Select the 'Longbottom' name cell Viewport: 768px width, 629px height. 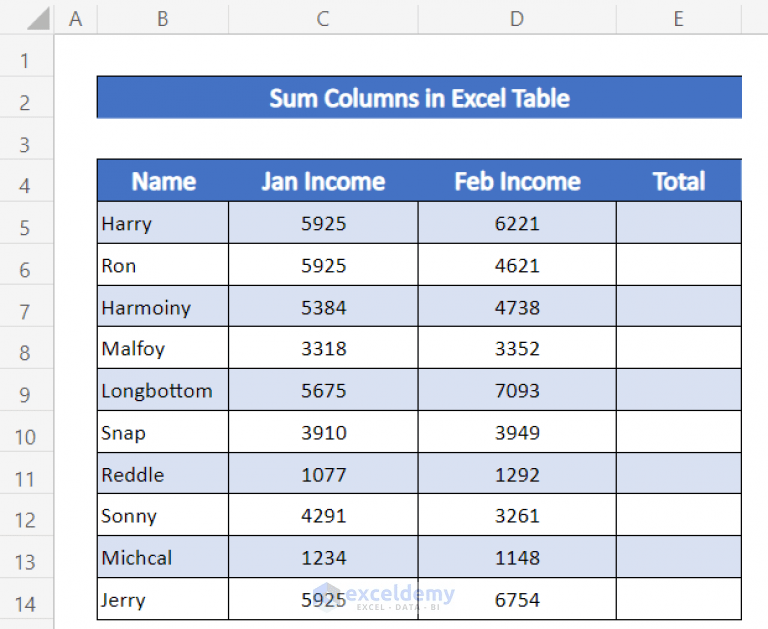163,390
